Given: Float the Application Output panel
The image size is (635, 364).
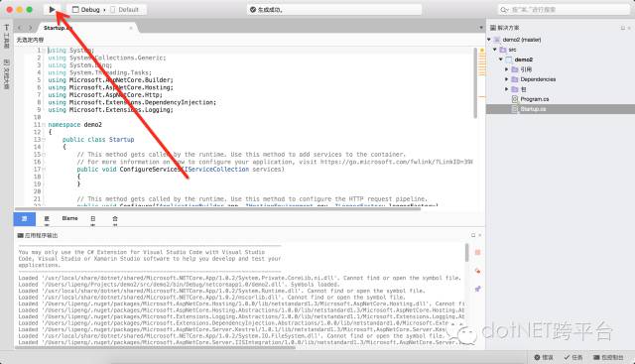Looking at the screenshot, I should click(x=473, y=235).
